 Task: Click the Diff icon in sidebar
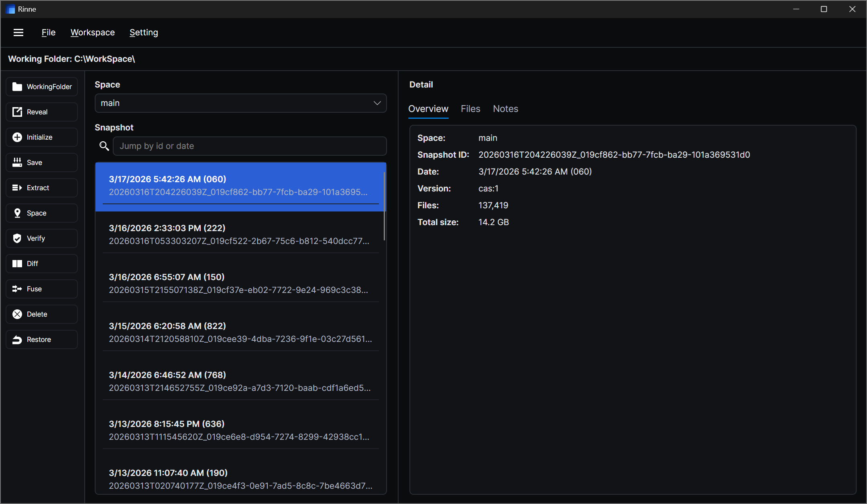pyautogui.click(x=17, y=264)
